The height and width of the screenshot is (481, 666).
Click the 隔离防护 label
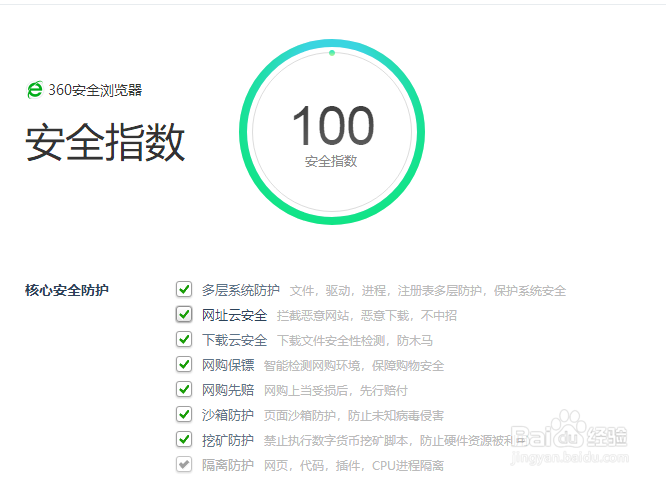228,465
